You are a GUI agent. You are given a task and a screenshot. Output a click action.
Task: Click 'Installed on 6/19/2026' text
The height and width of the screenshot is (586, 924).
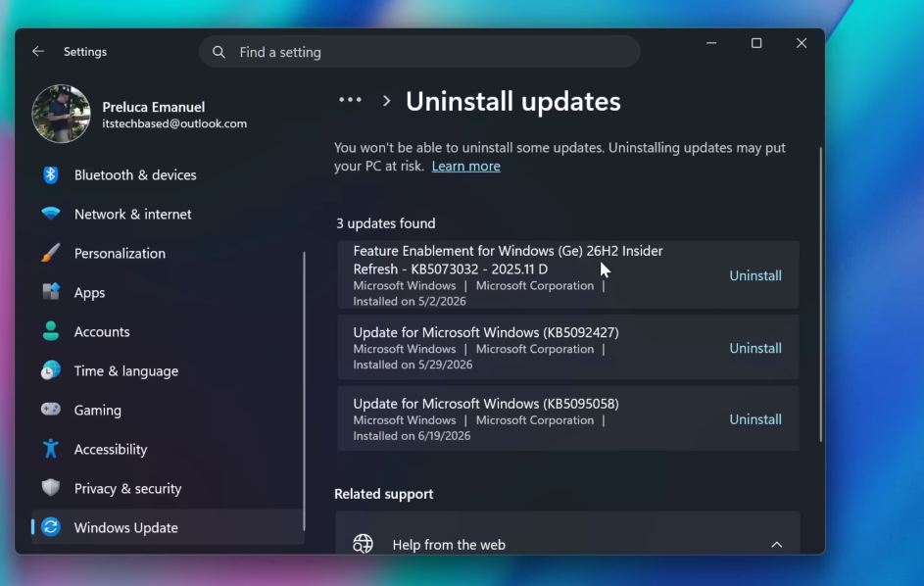[412, 436]
